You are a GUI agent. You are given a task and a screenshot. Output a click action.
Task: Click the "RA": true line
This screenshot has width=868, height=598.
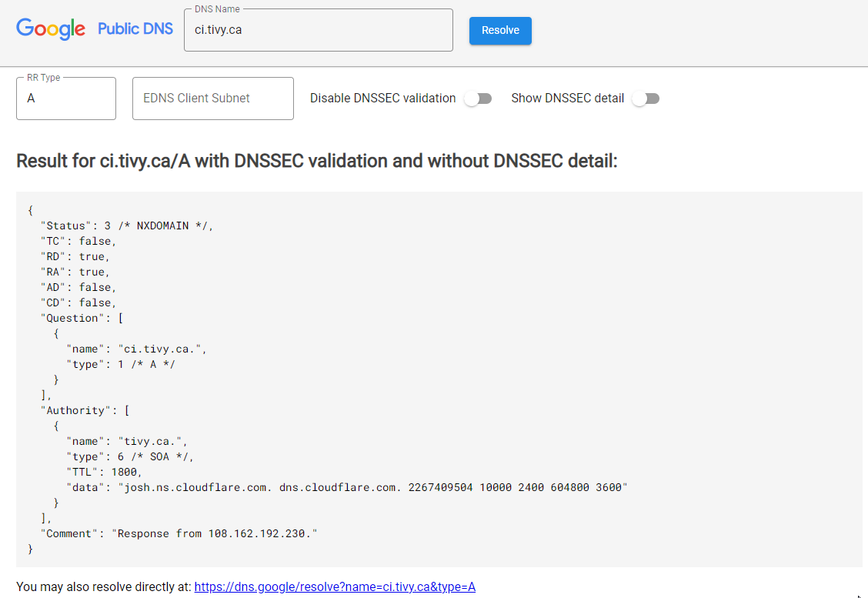(x=75, y=272)
